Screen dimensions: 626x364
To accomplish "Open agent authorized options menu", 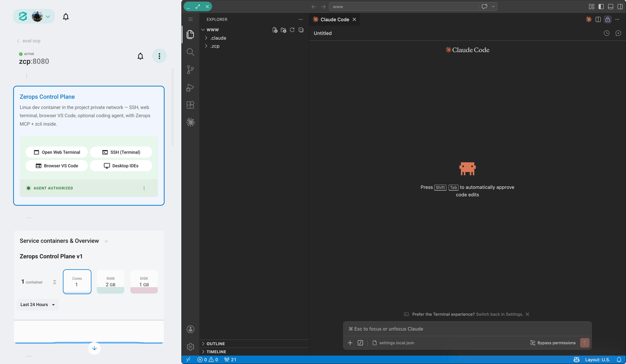I will (144, 188).
